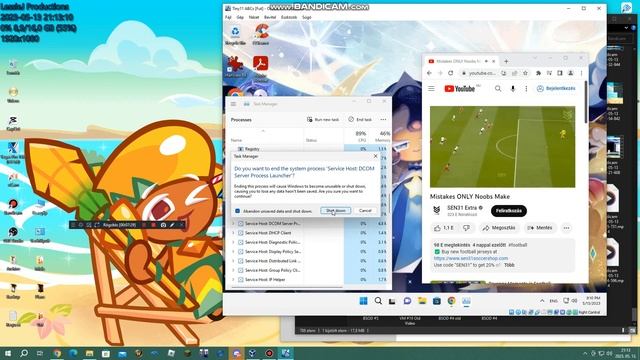Uncheck Abandon unsaved data and shut down

tap(238, 211)
